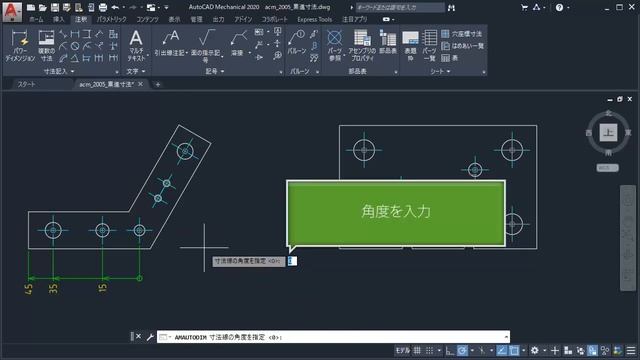Select the 表題枠 title border tool
The width and height of the screenshot is (640, 360).
[410, 46]
